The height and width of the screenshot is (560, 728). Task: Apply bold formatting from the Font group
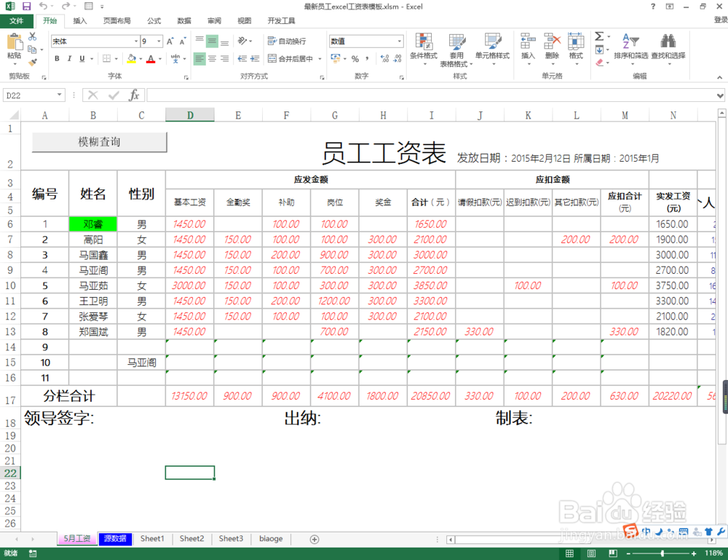[56, 58]
